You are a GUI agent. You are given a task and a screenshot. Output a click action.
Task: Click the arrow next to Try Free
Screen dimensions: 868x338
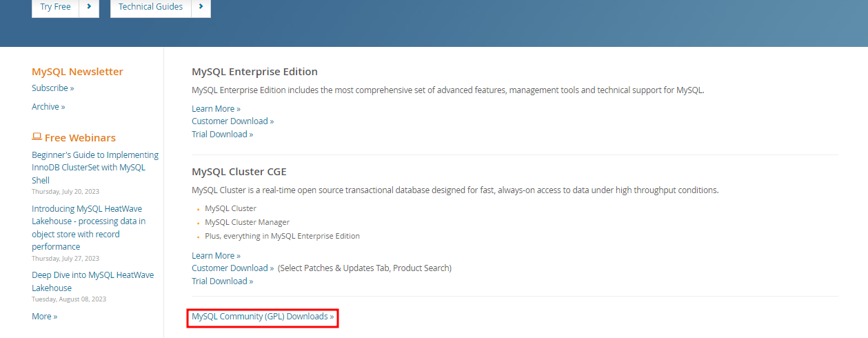[x=89, y=7]
